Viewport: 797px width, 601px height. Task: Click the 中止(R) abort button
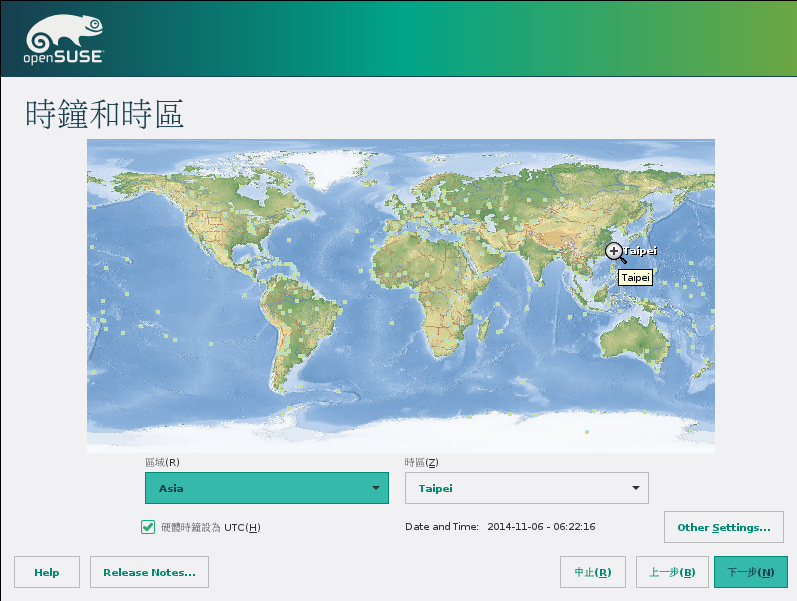593,572
